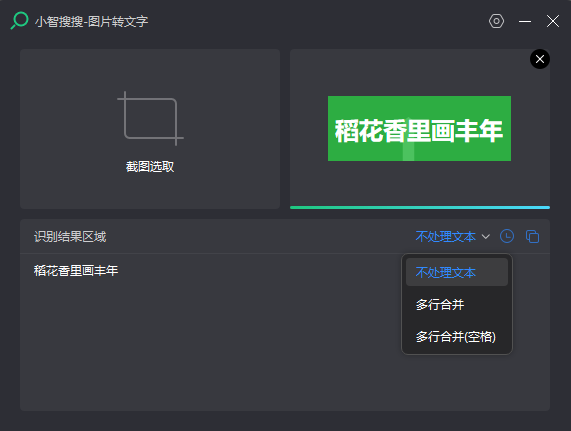Click the 小智搜搜-图片转文字 title text

point(91,21)
